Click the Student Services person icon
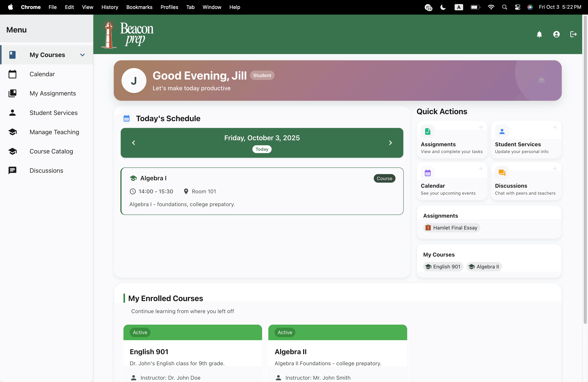The image size is (588, 382). 12,113
